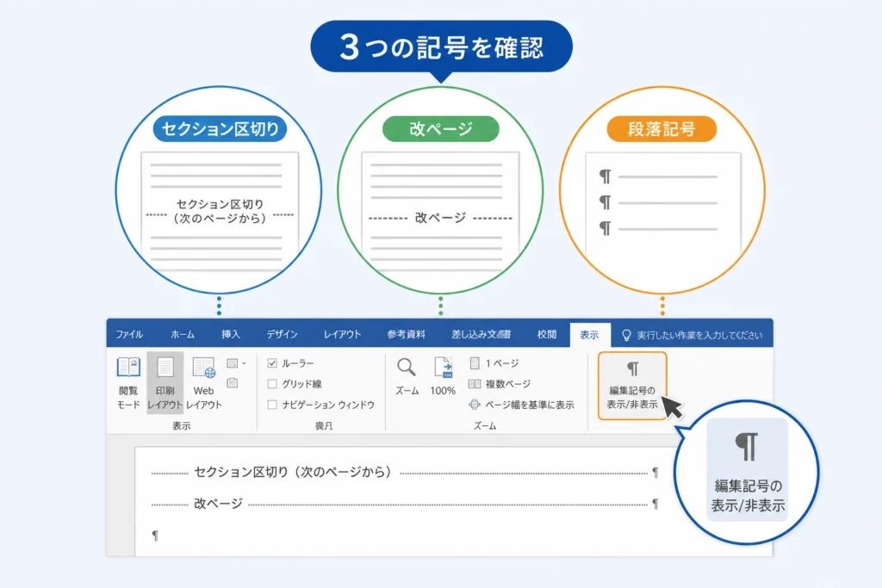Screen dimensions: 882x588
Task: Enable the ナビゲーション ウィンドウ checkbox
Action: pos(272,405)
